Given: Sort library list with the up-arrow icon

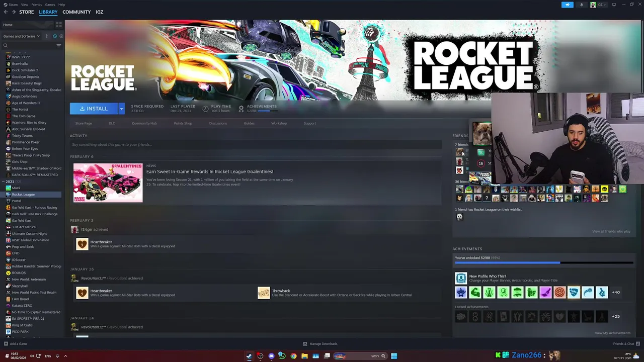Looking at the screenshot, I should click(47, 36).
